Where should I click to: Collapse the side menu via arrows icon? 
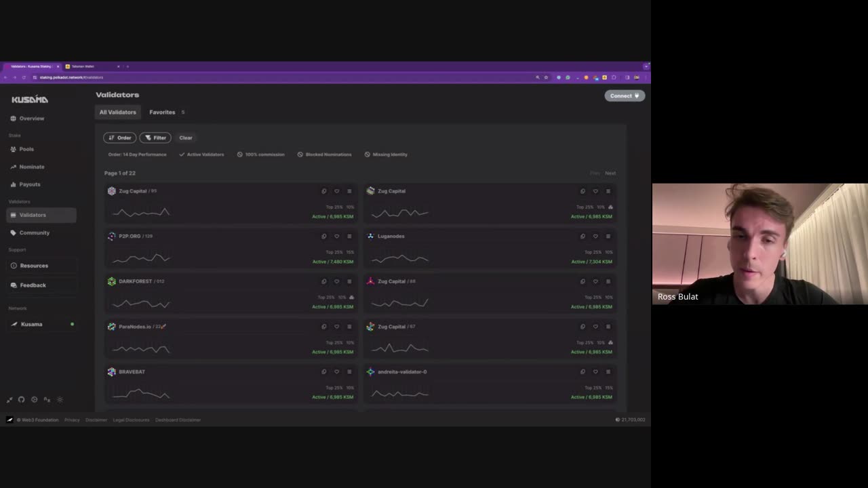pyautogui.click(x=9, y=400)
